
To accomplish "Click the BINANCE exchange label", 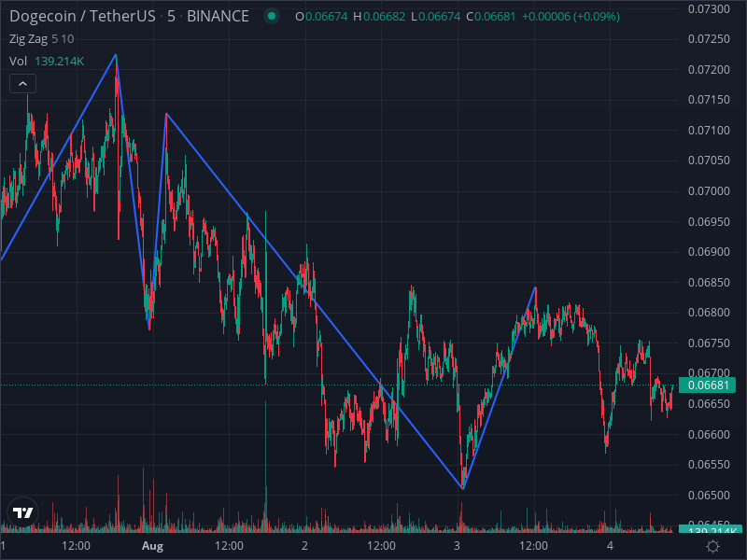I will [218, 16].
